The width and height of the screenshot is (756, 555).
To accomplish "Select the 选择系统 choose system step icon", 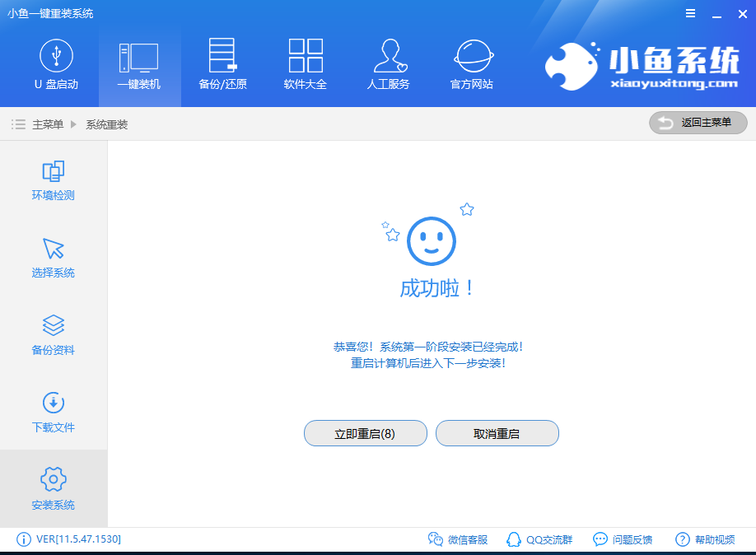I will [53, 257].
